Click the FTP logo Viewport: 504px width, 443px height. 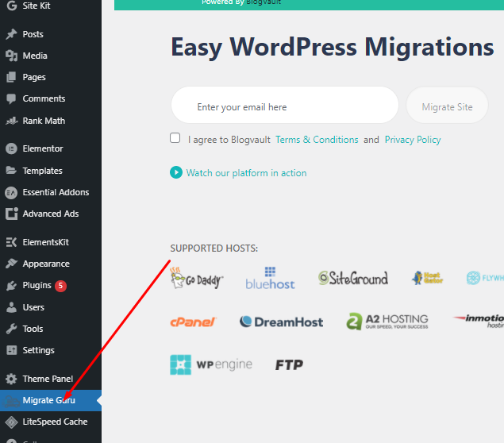click(289, 365)
